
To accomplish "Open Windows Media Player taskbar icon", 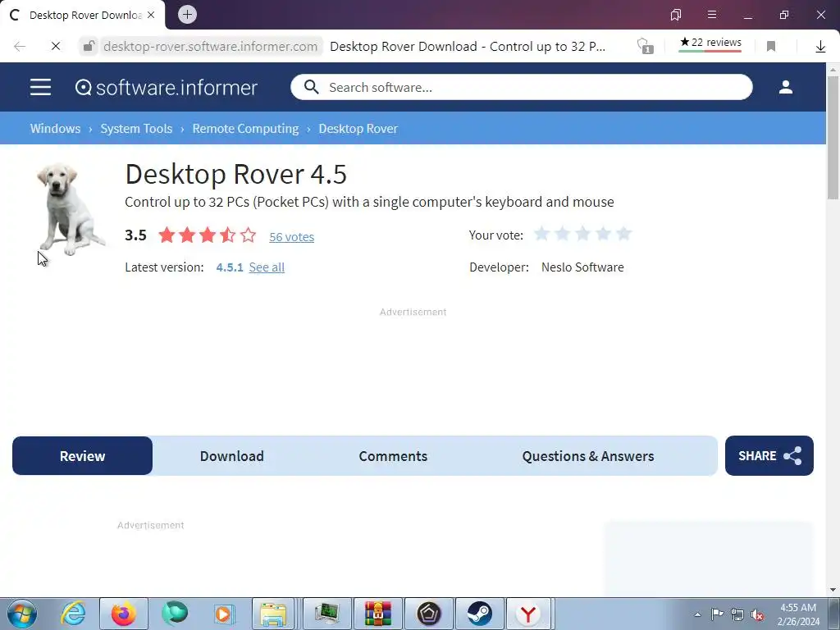I will click(224, 614).
